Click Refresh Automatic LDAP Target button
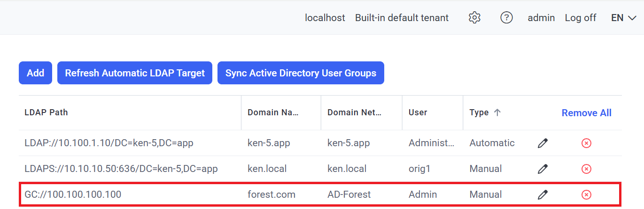The image size is (644, 209). (135, 73)
